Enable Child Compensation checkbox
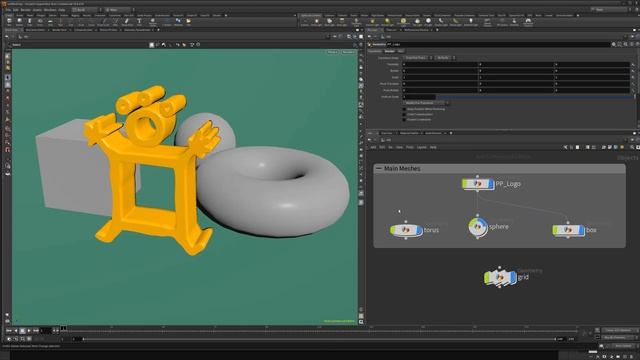This screenshot has width=640, height=360. click(404, 114)
